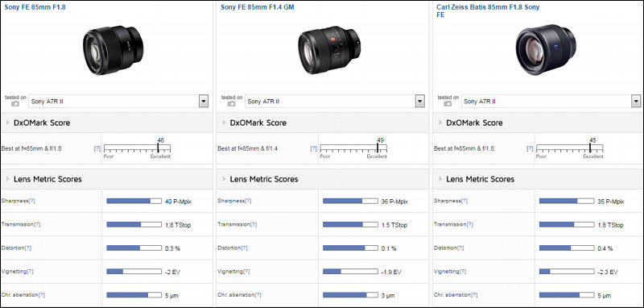644x308 pixels.
Task: Collapse DxOMark Score section for Sony FE 85mm F1.4 GM
Action: point(225,123)
